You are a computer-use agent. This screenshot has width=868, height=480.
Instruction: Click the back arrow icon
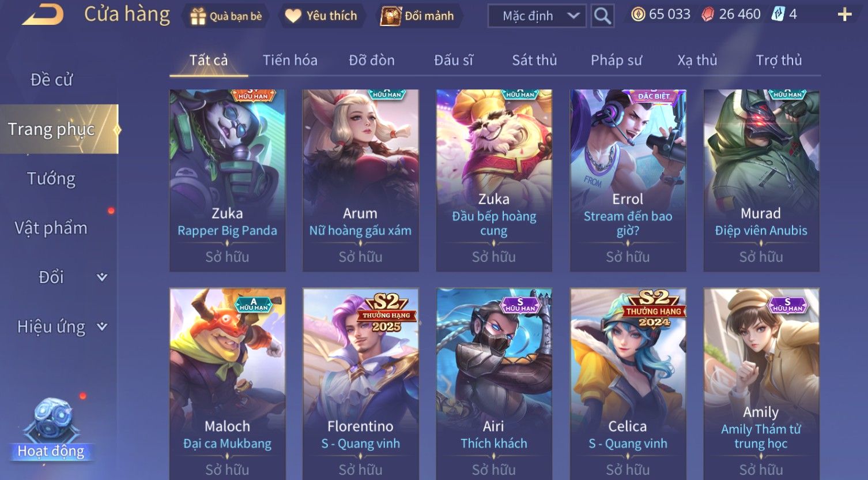pos(43,14)
